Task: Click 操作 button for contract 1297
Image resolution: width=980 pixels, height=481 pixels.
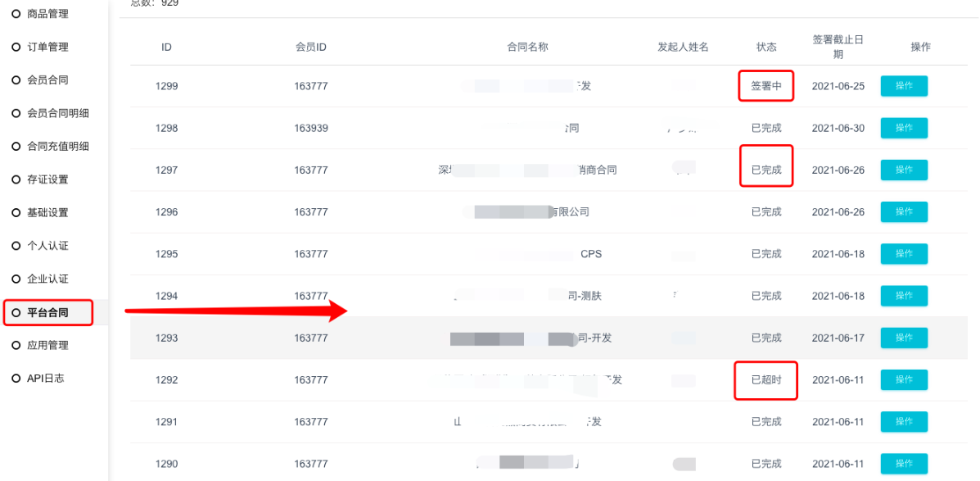Action: click(904, 170)
